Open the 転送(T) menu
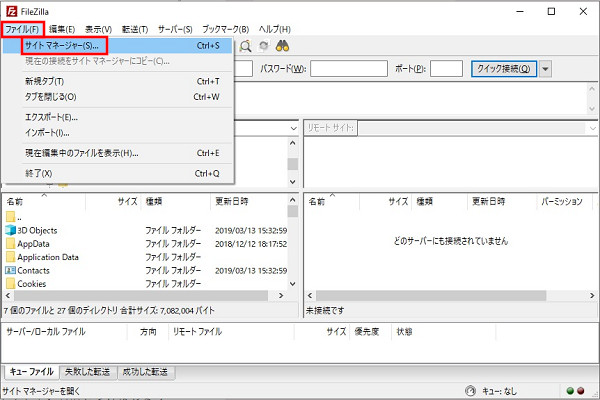Viewport: 600px width, 400px height. (x=135, y=29)
